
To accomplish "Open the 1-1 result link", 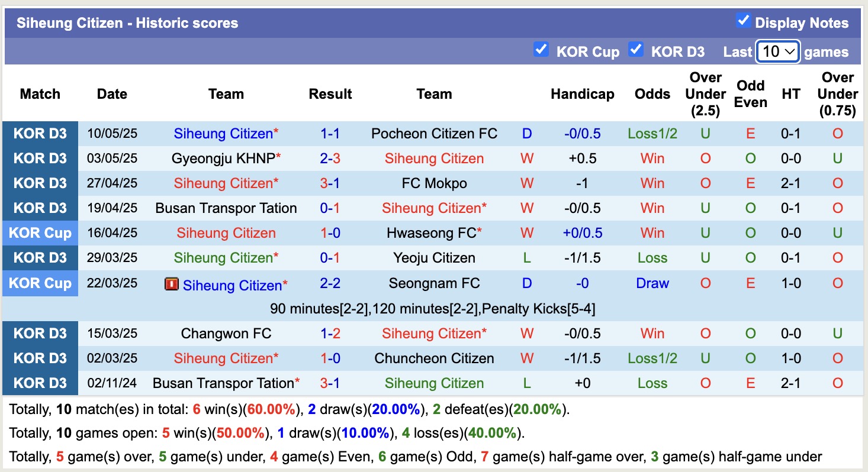I will pos(330,133).
